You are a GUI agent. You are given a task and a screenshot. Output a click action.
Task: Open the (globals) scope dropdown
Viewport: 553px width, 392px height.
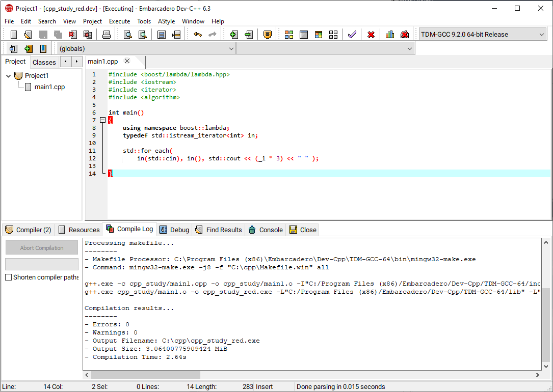(x=146, y=48)
